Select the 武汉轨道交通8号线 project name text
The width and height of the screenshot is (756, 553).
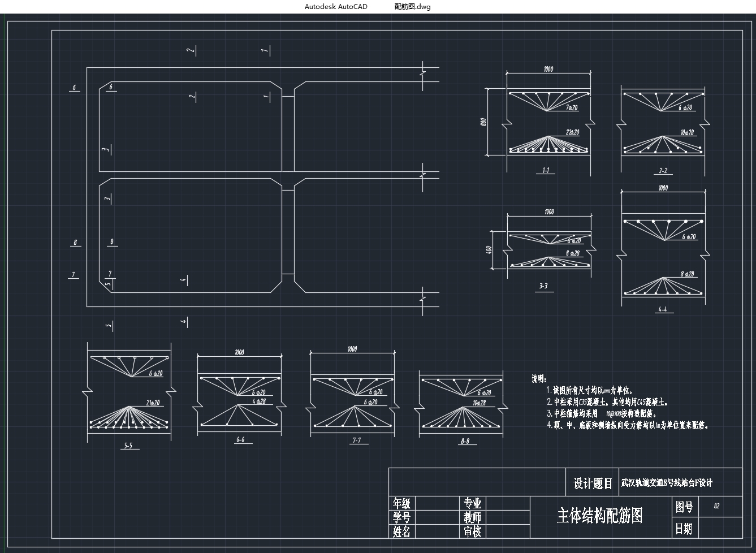point(667,483)
